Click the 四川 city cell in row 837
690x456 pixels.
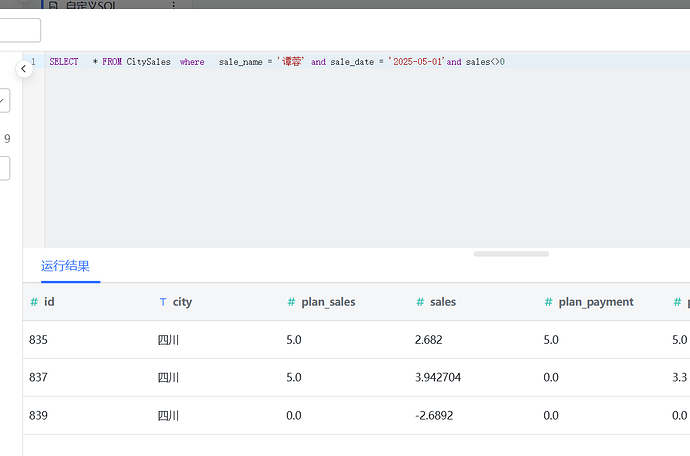pos(168,378)
